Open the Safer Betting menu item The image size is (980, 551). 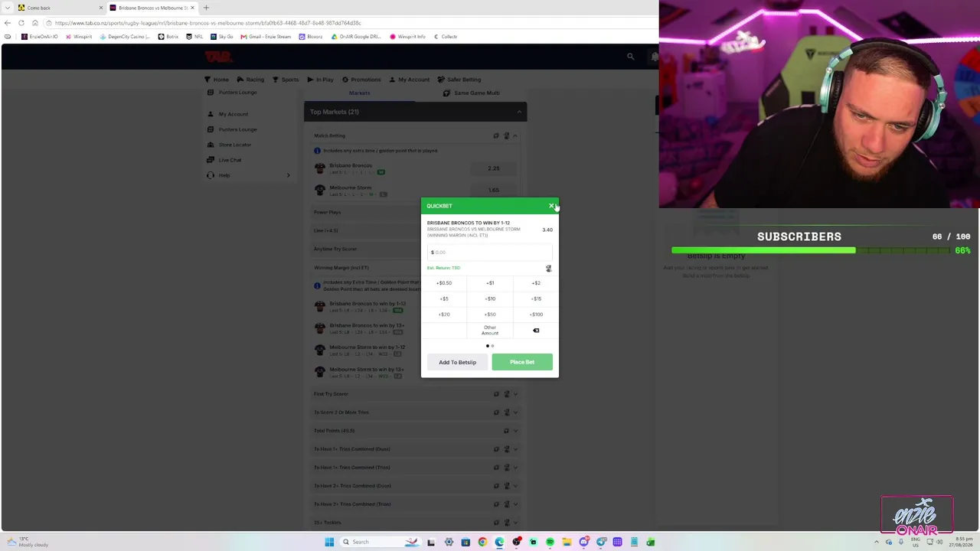click(x=459, y=80)
